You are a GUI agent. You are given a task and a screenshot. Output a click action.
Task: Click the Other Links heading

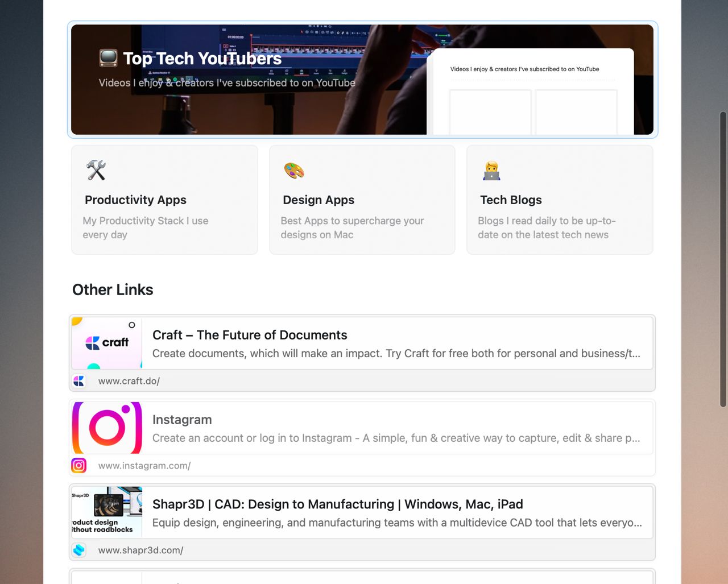tap(113, 290)
